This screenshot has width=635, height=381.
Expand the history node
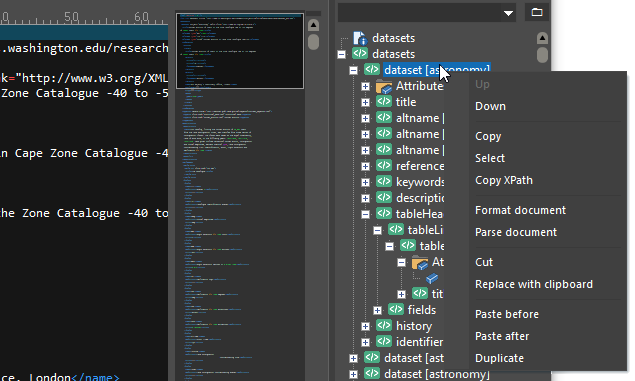365,326
